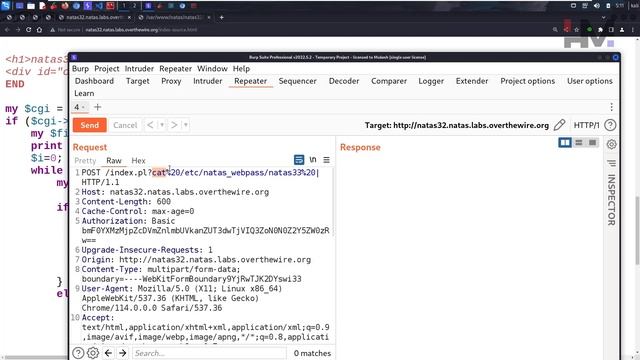Select side-by-side response layout
Viewport: 640px width, 360px height.
[565, 142]
